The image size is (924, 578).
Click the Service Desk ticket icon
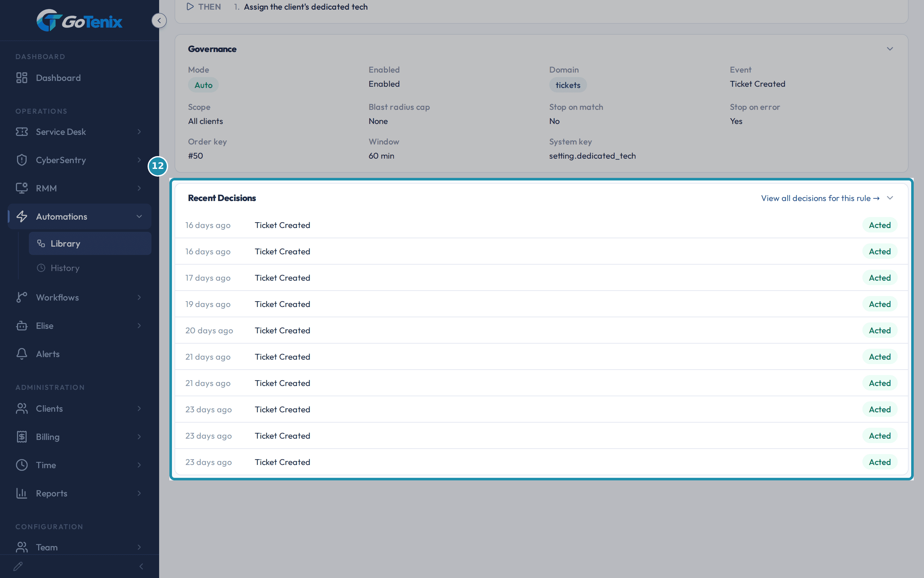click(22, 132)
